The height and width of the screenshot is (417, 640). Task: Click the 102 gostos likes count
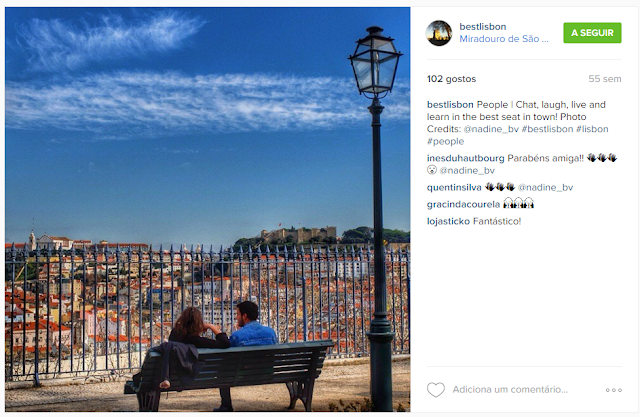coord(451,79)
